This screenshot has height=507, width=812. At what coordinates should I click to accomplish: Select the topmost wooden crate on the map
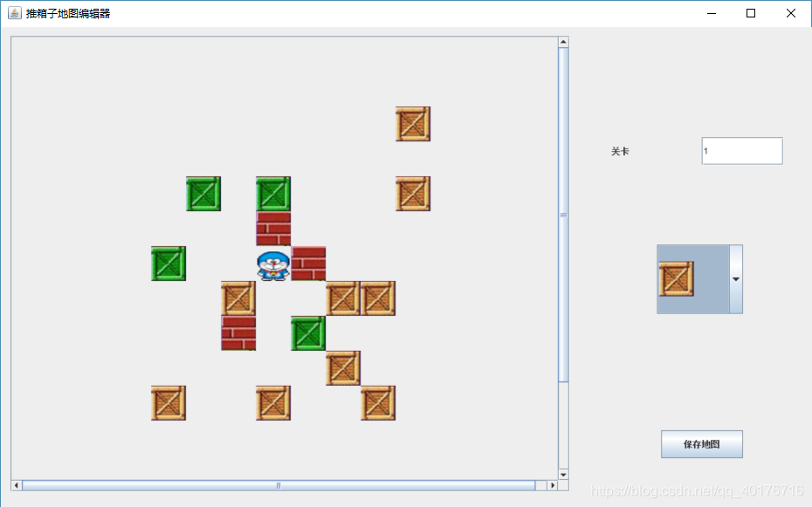[413, 124]
